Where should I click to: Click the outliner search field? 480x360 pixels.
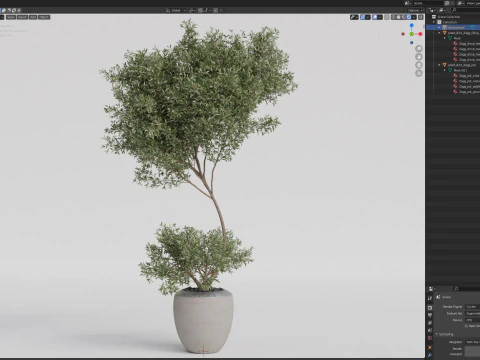coord(466,10)
